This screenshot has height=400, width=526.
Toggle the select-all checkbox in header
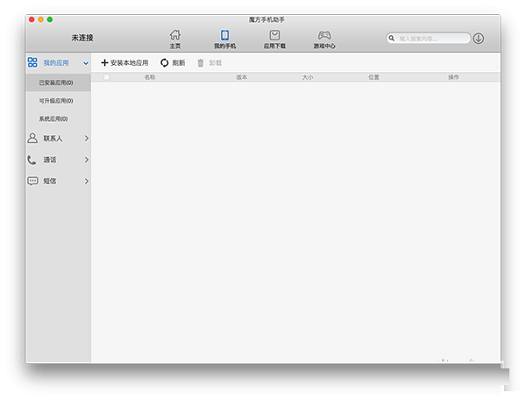(106, 77)
